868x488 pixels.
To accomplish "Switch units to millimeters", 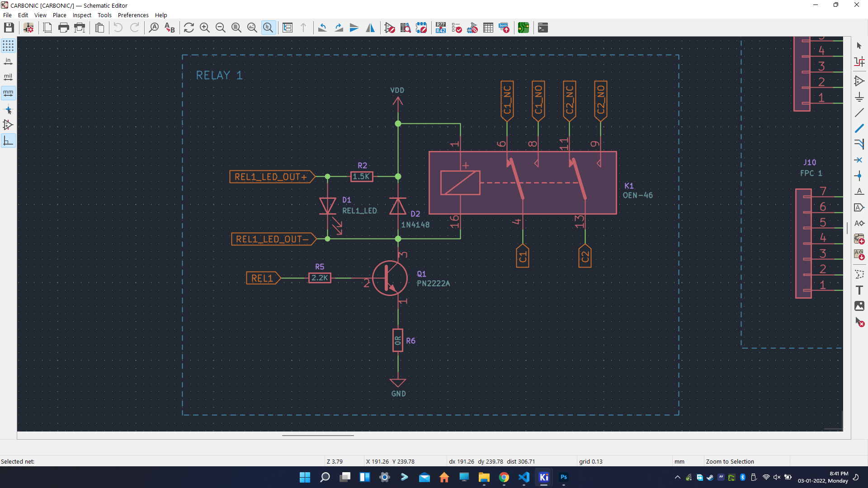I will 8,93.
